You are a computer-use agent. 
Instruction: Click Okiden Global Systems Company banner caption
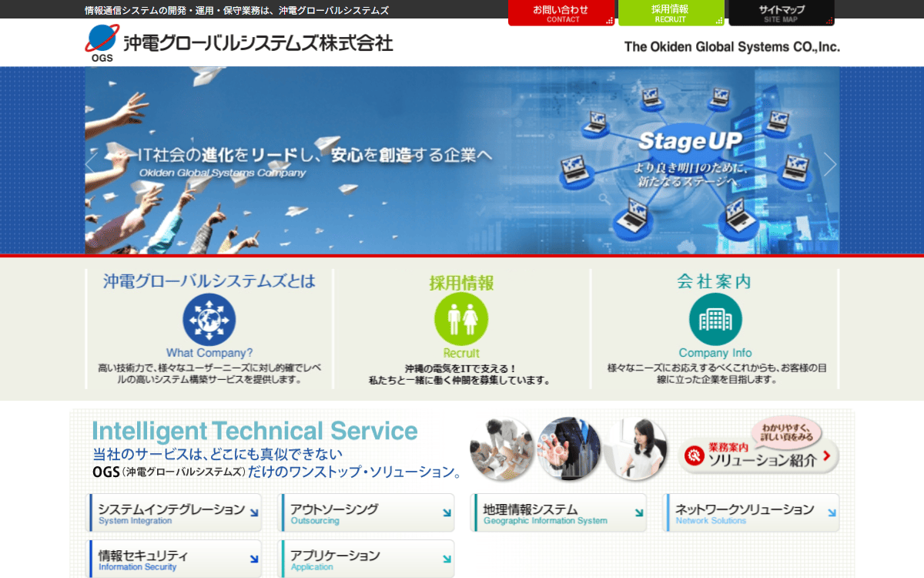coord(223,173)
